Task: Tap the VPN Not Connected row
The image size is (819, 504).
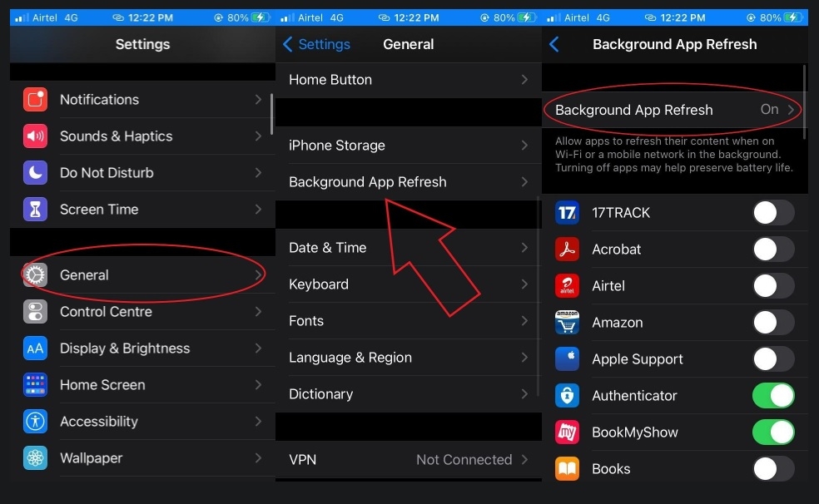Action: click(x=408, y=459)
